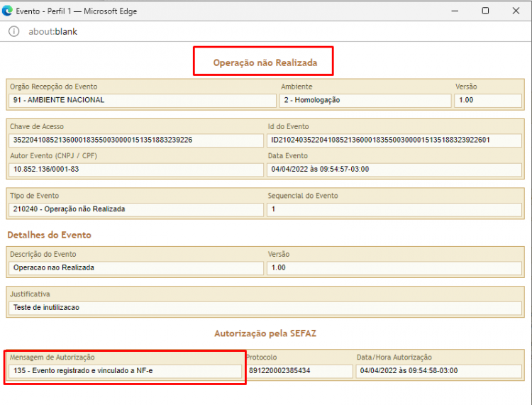Click the Data Evento 09:54:57 value
Screen dimensions: 532x405
[320, 170]
